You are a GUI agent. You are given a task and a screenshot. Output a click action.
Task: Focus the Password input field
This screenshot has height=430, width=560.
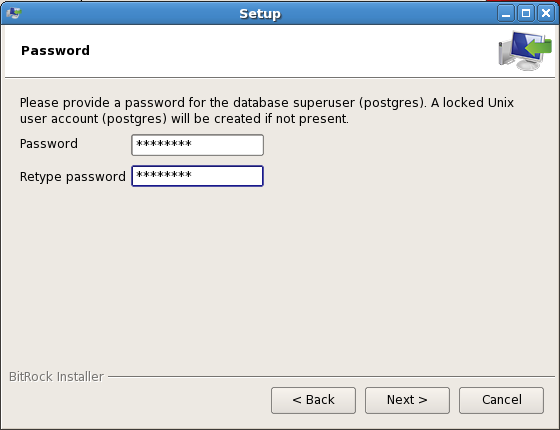click(198, 145)
